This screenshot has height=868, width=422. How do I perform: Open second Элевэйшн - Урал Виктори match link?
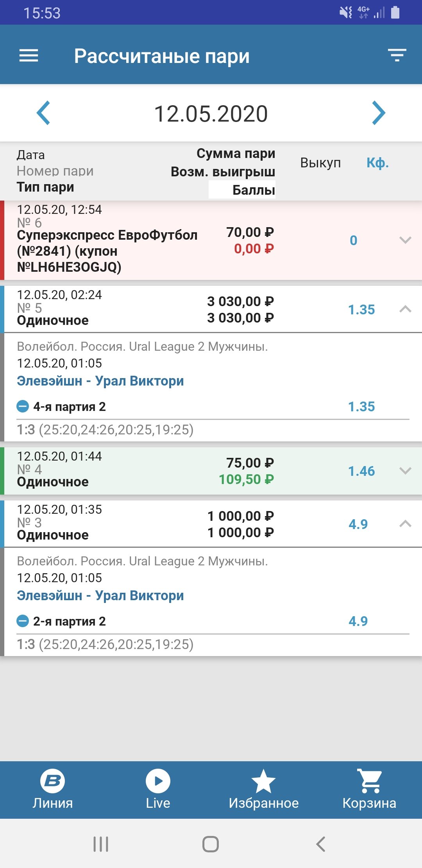(100, 595)
